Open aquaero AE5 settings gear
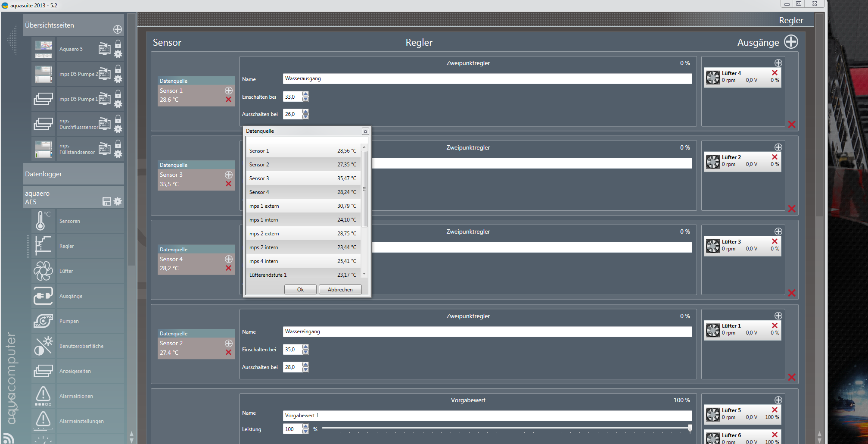 point(118,201)
